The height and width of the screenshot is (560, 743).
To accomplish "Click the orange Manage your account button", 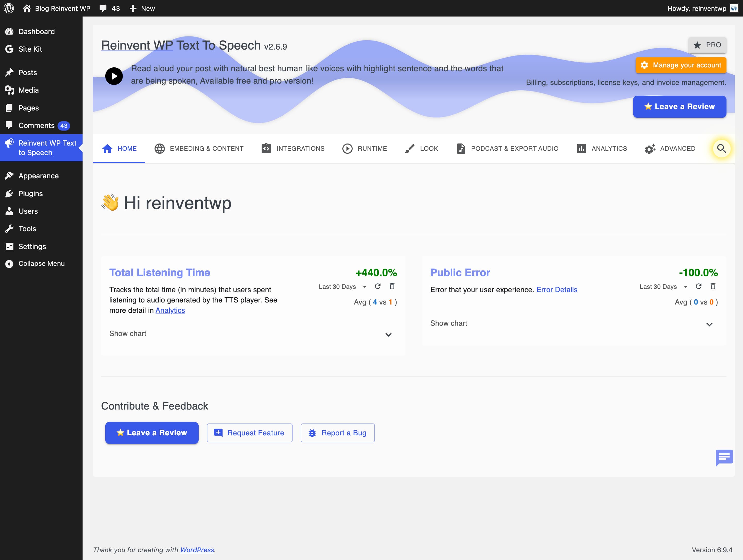I will click(681, 65).
